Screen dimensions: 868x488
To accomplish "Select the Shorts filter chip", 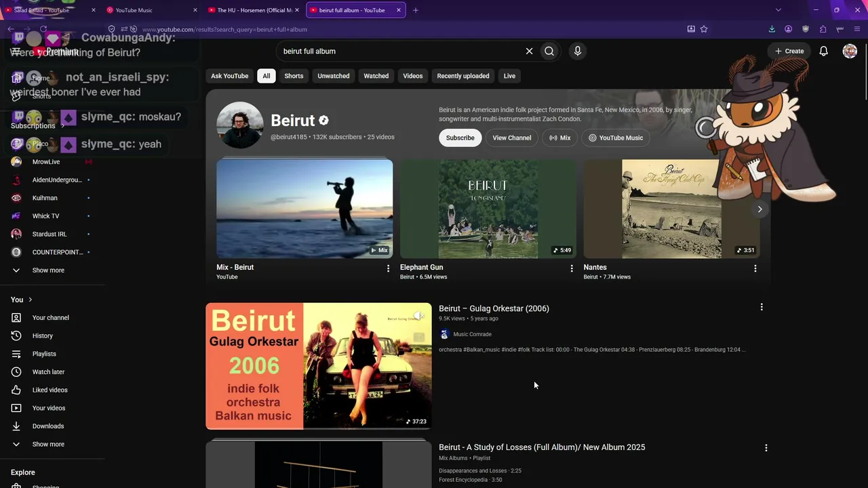I will click(x=294, y=76).
